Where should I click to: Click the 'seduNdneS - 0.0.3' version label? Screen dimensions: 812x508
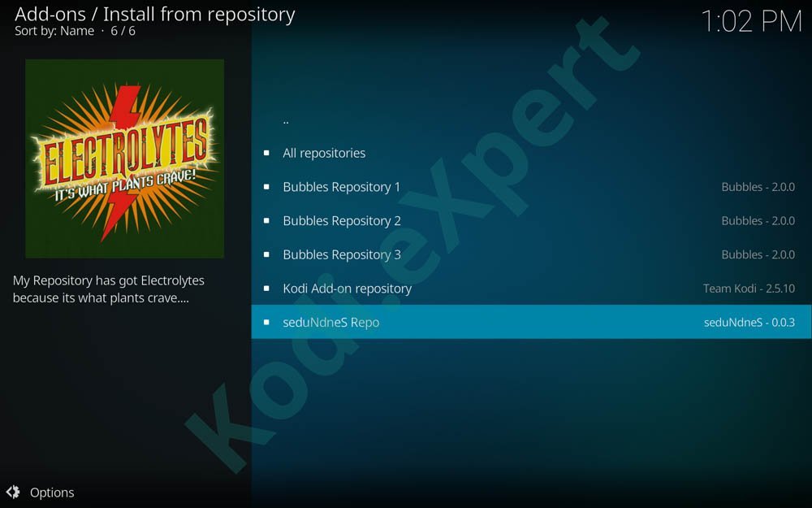tap(749, 322)
